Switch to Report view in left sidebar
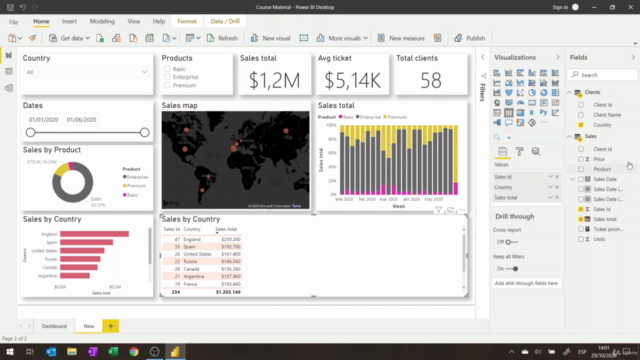The width and height of the screenshot is (640, 360). 9,55
